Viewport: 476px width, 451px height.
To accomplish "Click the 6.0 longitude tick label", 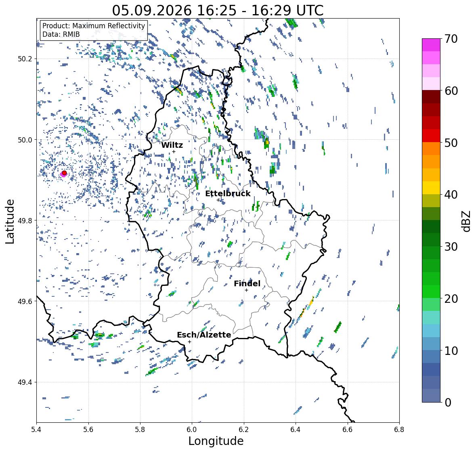I will 192,429.
